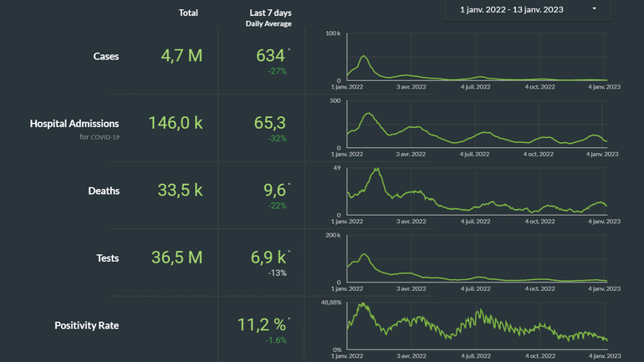The image size is (644, 362).
Task: Click the "Positivity Rate" row label
Action: tap(87, 325)
